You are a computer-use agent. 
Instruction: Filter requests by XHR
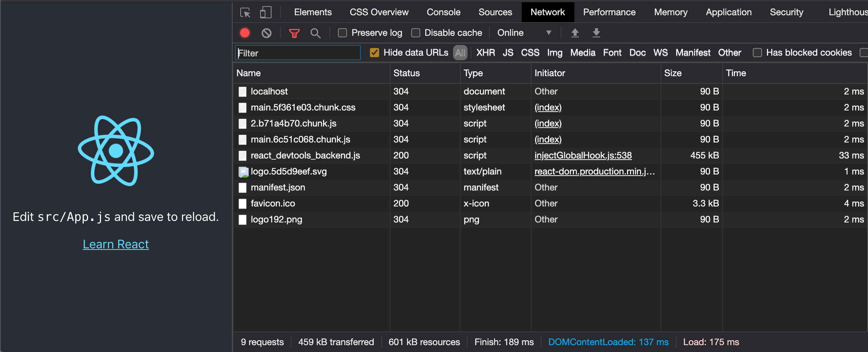coord(485,53)
